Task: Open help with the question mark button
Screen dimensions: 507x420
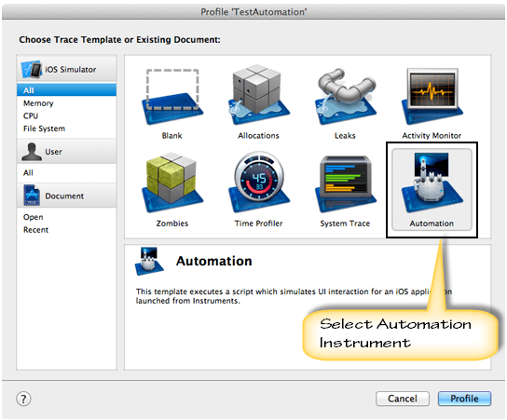Action: [x=23, y=399]
